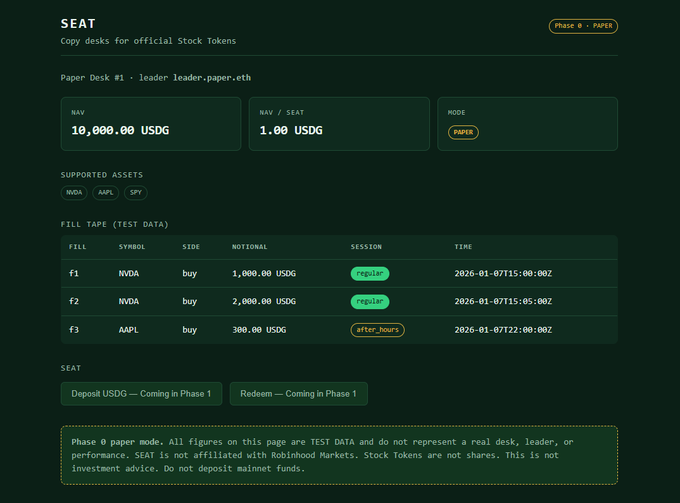Click the FILL TAPE (TEST DATA) heading
680x503 pixels.
114,224
